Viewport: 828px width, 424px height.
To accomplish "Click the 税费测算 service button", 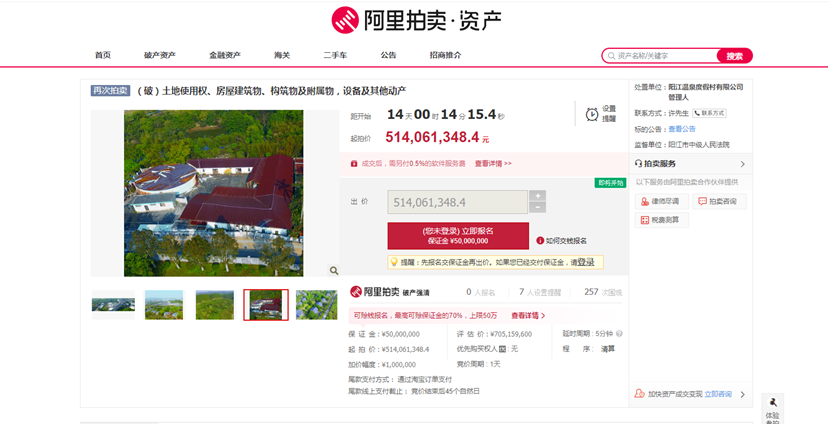I will (662, 220).
